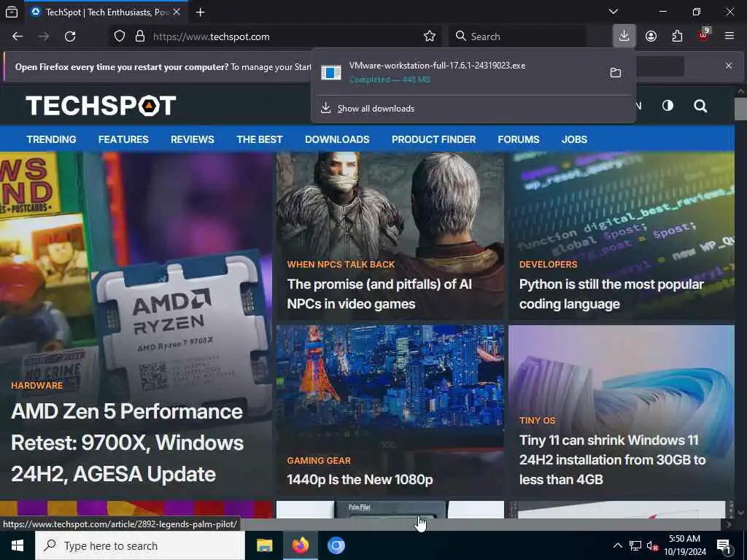The height and width of the screenshot is (560, 747).
Task: Open the JOBS menu item
Action: pyautogui.click(x=574, y=139)
